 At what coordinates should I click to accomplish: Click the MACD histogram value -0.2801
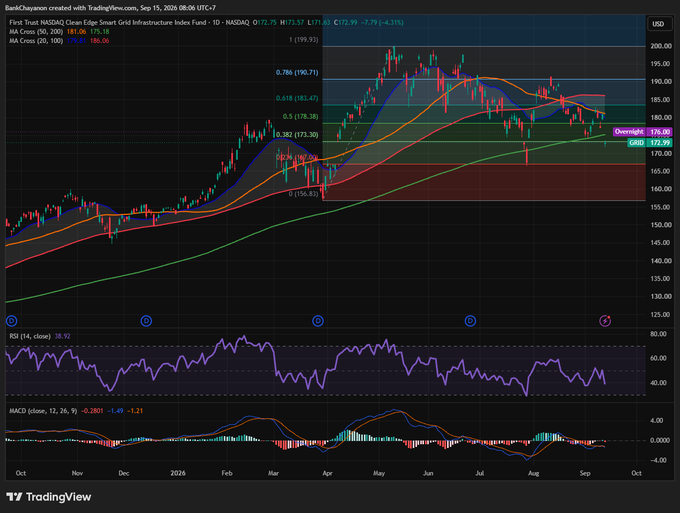pyautogui.click(x=92, y=411)
